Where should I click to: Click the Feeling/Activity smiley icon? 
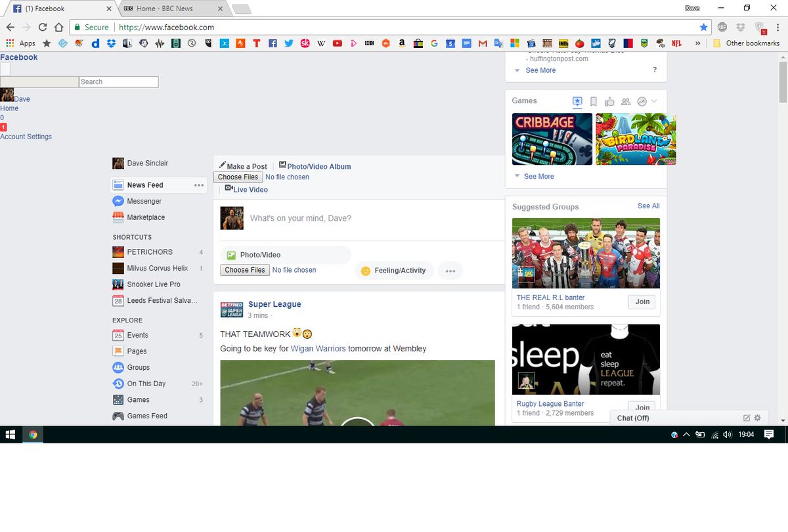pyautogui.click(x=366, y=271)
